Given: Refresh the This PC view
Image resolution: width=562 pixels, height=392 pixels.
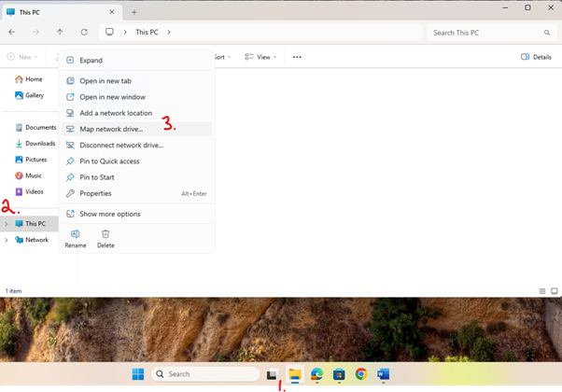Looking at the screenshot, I should pos(84,33).
